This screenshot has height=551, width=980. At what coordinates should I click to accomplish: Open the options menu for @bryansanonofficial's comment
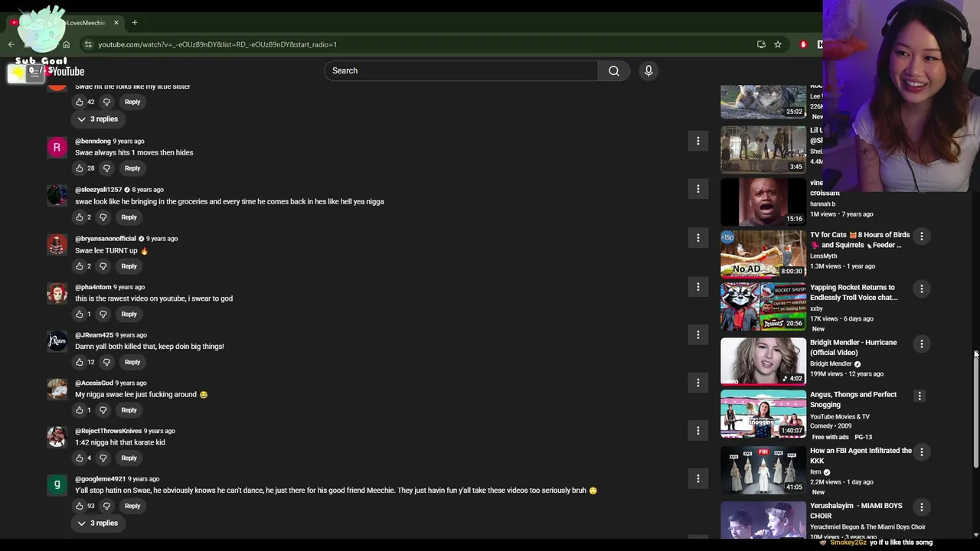click(x=697, y=238)
